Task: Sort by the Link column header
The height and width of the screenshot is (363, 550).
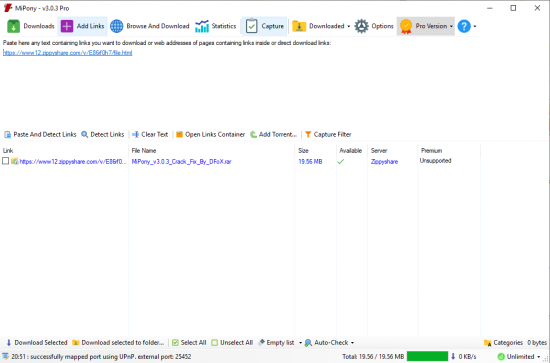Action: coord(8,151)
